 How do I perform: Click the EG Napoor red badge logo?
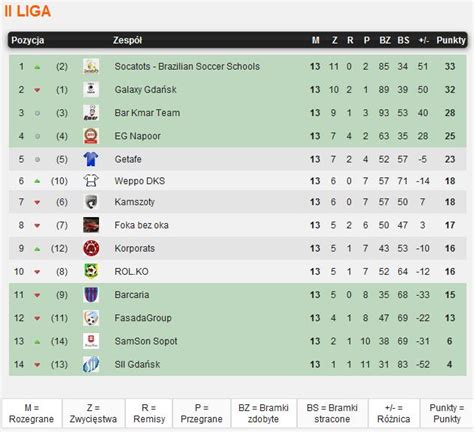pyautogui.click(x=91, y=136)
